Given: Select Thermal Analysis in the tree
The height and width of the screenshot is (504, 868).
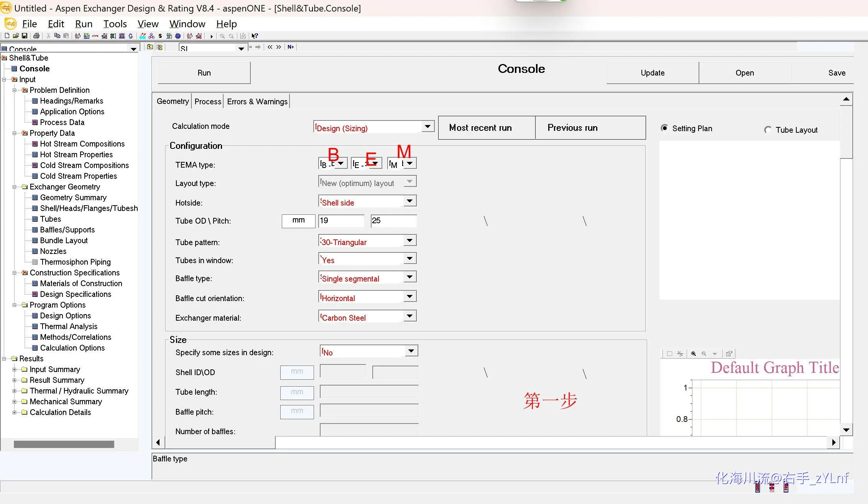Looking at the screenshot, I should point(69,326).
